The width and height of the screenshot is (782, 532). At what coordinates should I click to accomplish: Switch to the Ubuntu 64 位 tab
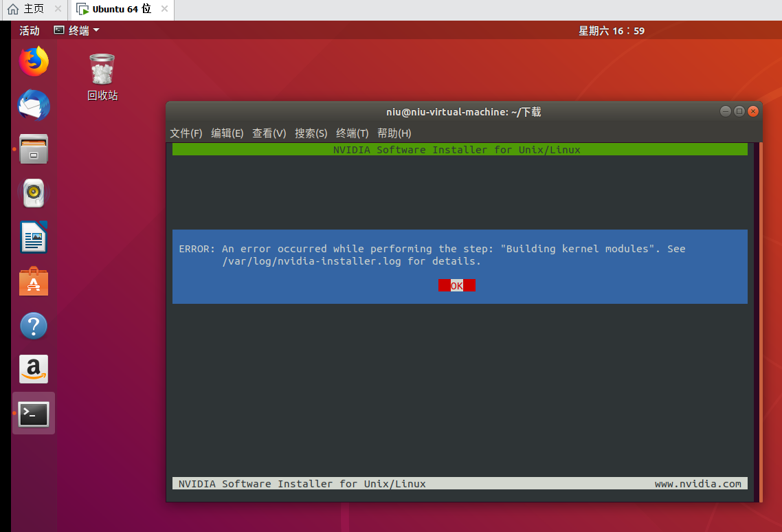(122, 9)
